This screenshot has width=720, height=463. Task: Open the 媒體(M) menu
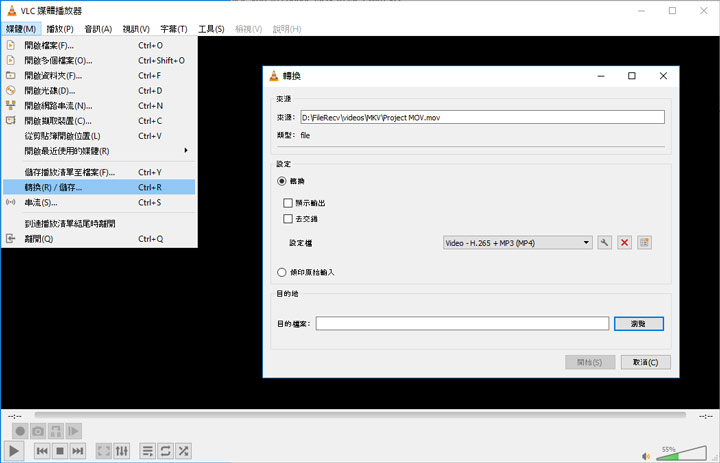(21, 29)
